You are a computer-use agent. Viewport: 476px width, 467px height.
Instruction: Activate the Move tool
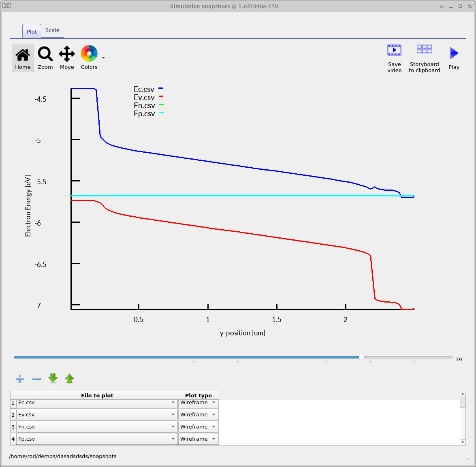coord(67,58)
